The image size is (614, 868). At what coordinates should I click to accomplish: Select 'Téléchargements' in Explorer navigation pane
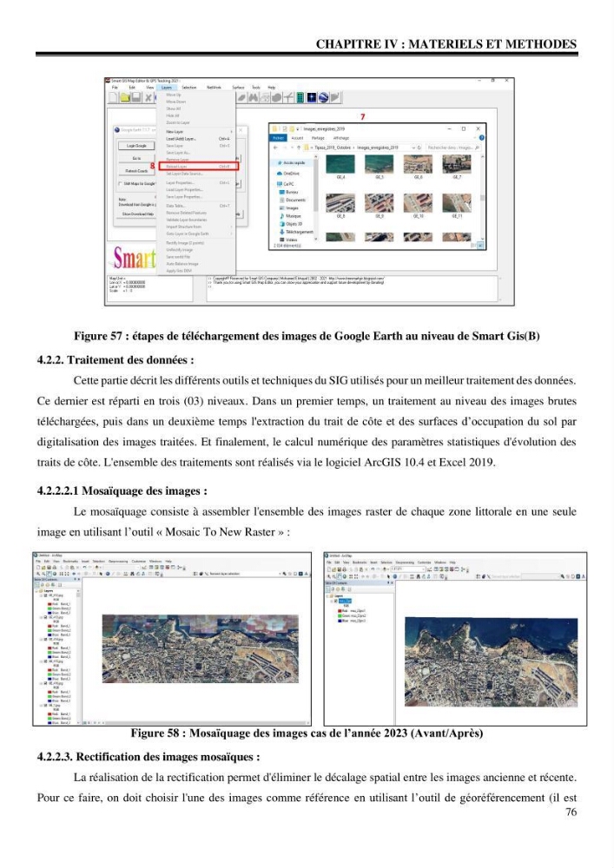(299, 232)
